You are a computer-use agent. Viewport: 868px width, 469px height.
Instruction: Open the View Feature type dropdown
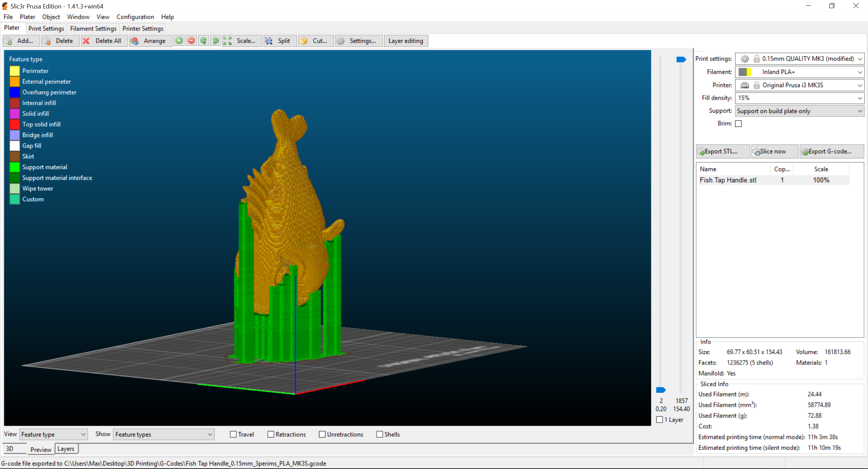(54, 434)
